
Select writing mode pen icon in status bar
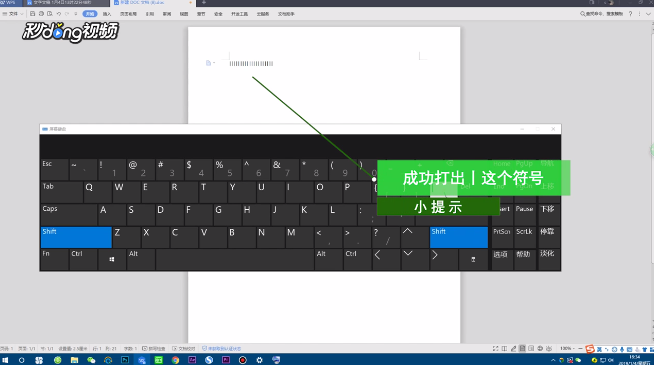pyautogui.click(x=513, y=348)
